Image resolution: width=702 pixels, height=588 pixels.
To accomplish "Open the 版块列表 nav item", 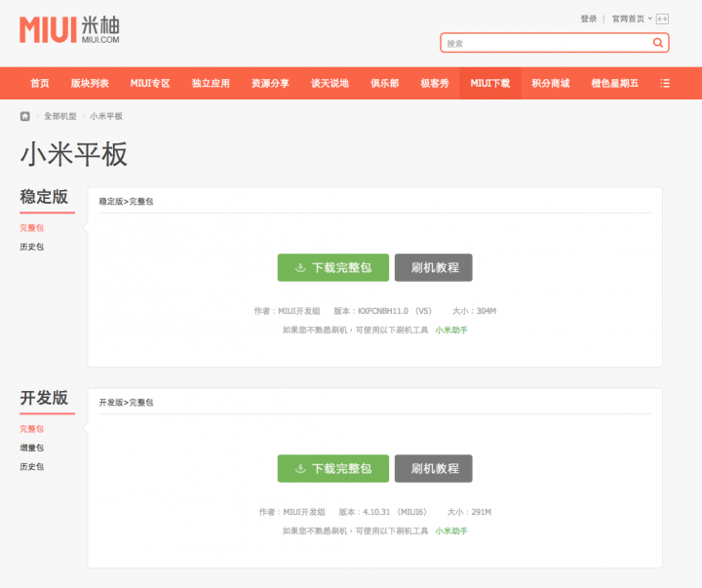I will point(90,83).
